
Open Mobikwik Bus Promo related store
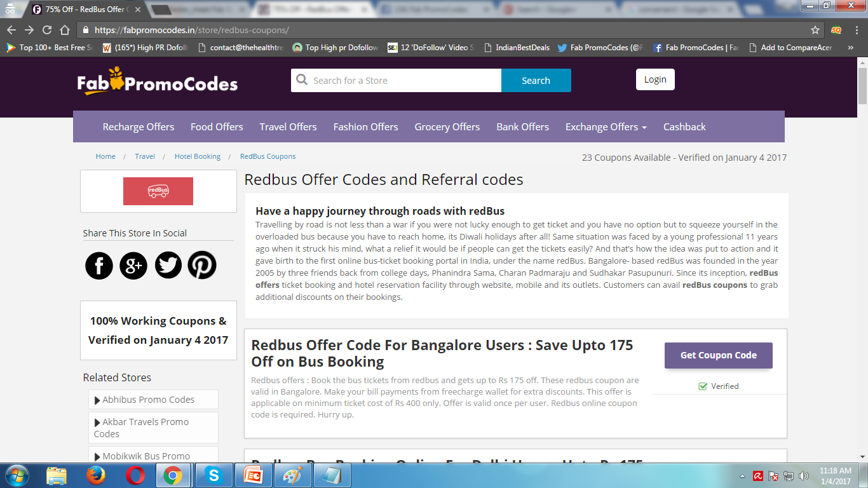(x=153, y=456)
